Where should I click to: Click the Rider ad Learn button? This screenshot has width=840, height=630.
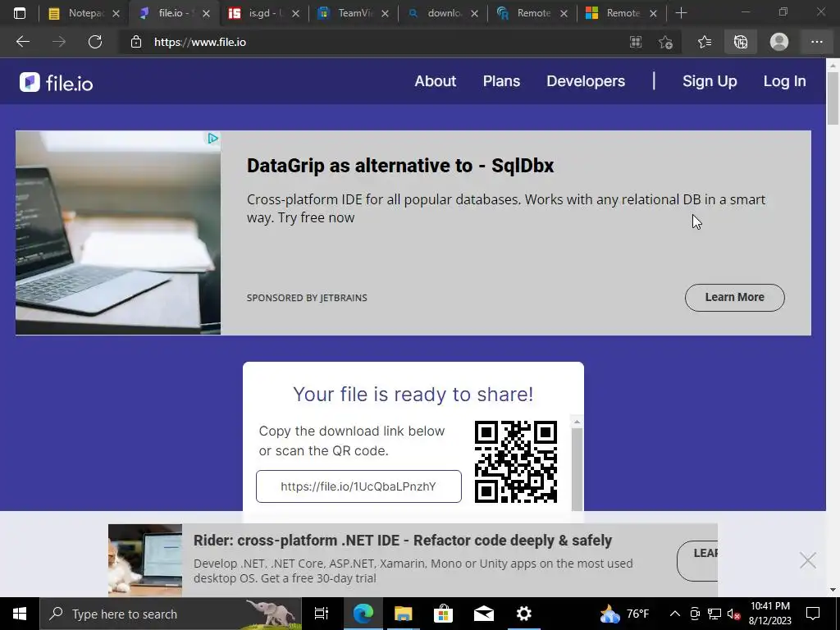pos(697,560)
